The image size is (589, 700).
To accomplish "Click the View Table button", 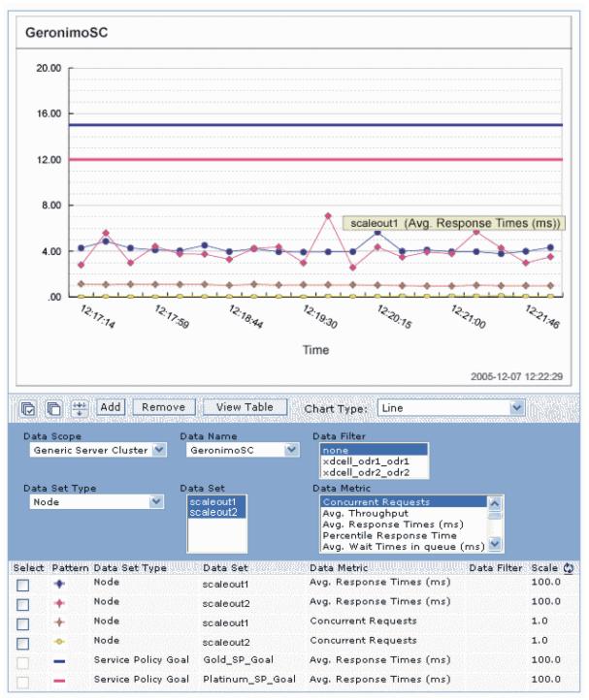I will (245, 407).
